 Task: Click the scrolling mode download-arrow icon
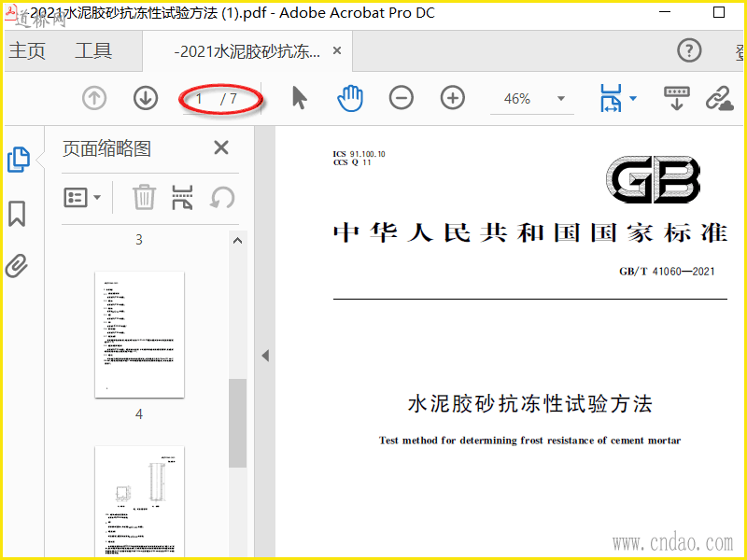[676, 98]
